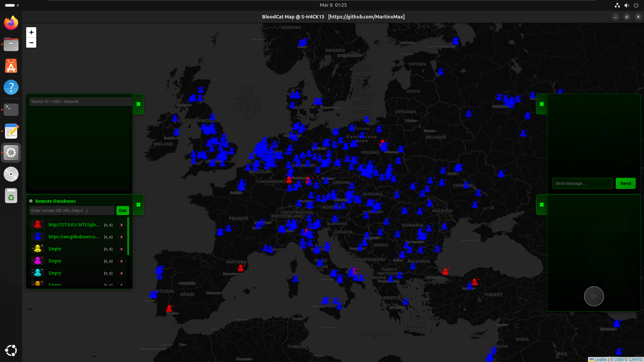Screen dimensions: 644x362
Task: Click the Send message button
Action: click(x=626, y=184)
